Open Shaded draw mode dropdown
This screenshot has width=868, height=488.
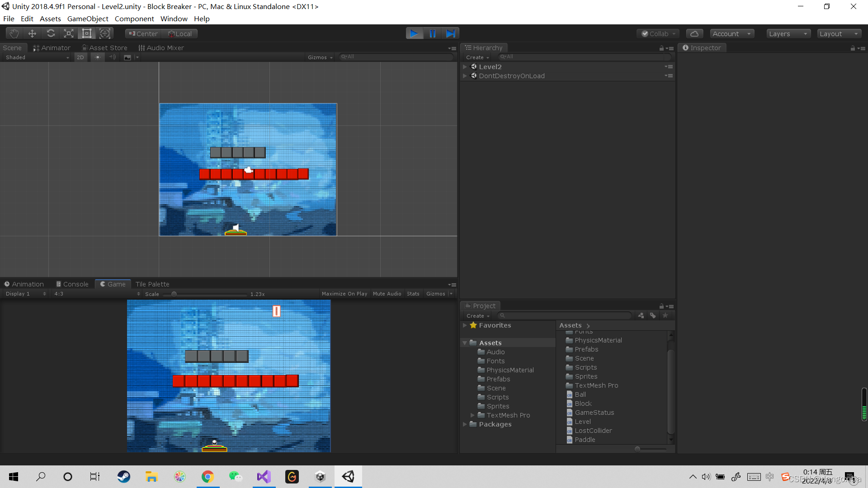coord(37,57)
